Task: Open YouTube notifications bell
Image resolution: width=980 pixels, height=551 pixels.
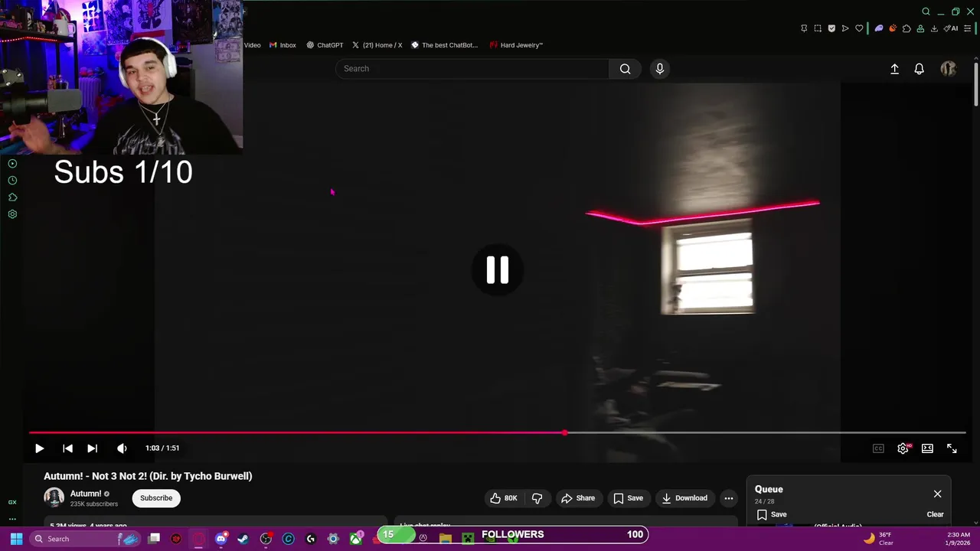Action: pos(920,69)
